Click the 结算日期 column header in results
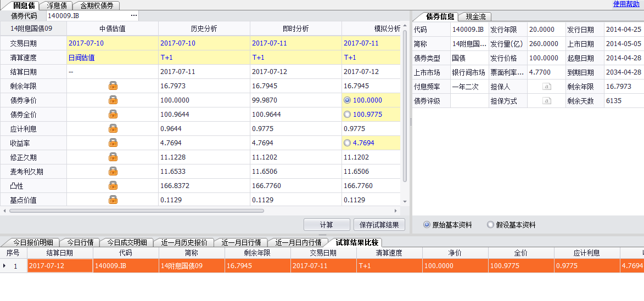Image resolution: width=644 pixels, height=301 pixels. [60, 253]
